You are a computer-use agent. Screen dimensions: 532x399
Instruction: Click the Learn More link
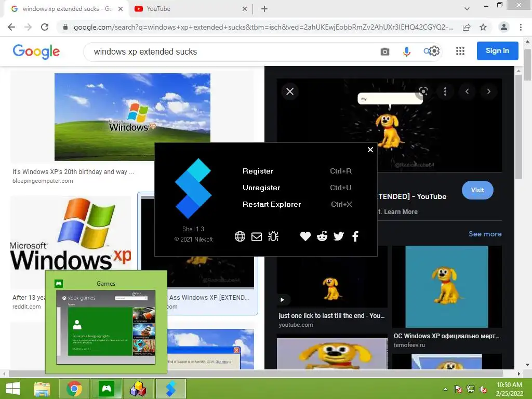click(401, 212)
